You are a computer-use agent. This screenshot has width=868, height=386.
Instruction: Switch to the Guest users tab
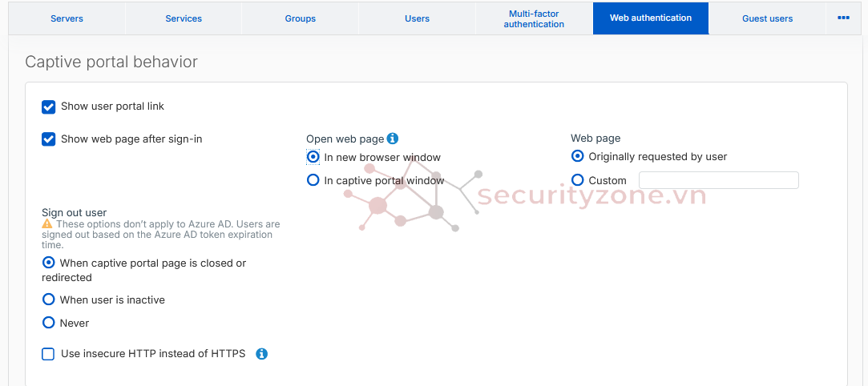(767, 18)
